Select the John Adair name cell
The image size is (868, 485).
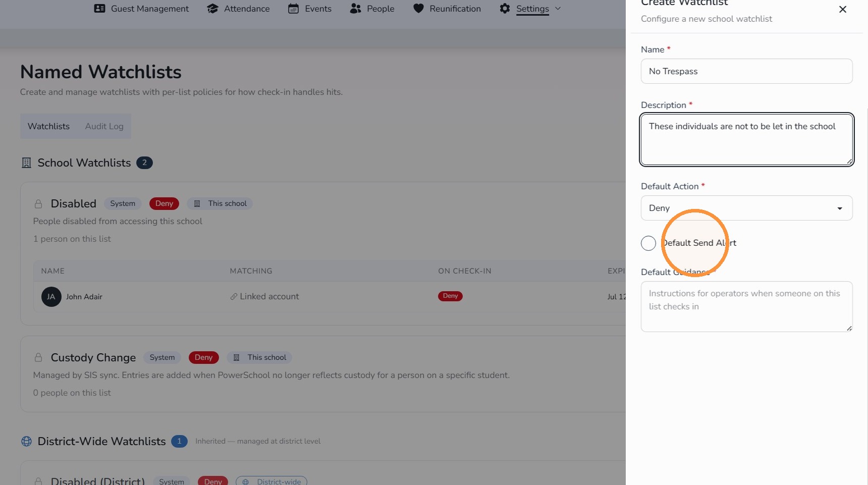tap(84, 297)
